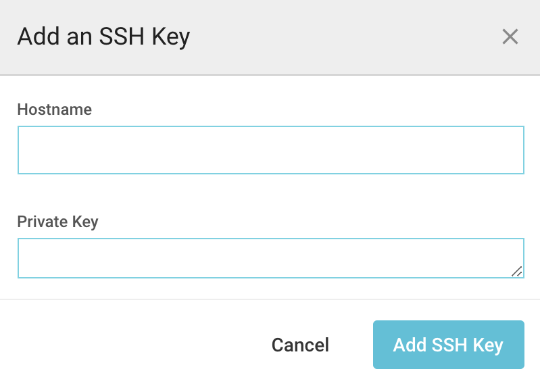Viewport: 540px width, 392px height.
Task: Click the Hostname label text
Action: point(54,109)
